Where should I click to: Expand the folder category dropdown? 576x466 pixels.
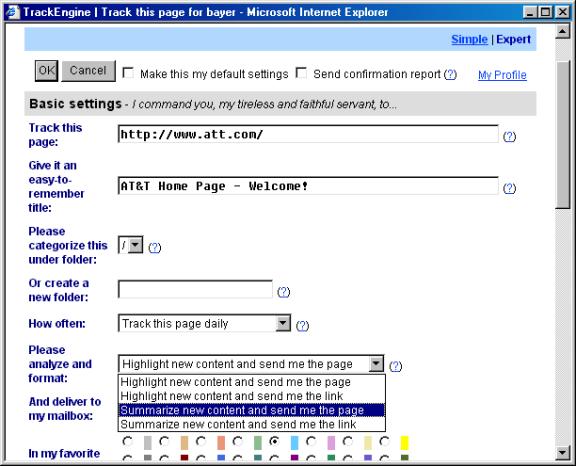[136, 245]
